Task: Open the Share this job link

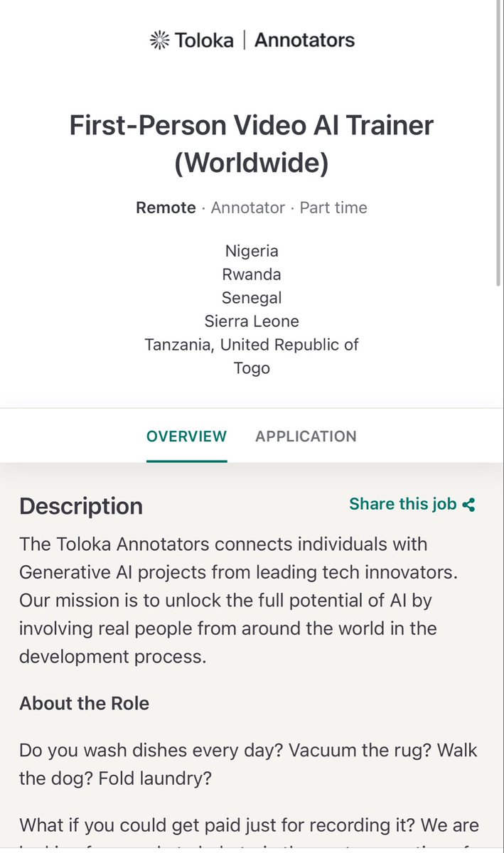Action: click(412, 504)
